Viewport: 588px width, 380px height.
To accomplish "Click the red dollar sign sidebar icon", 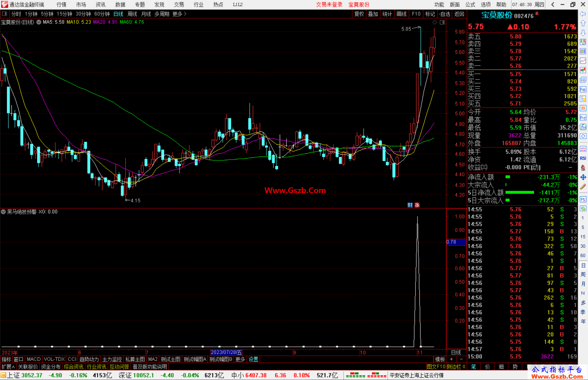I will (x=583, y=168).
